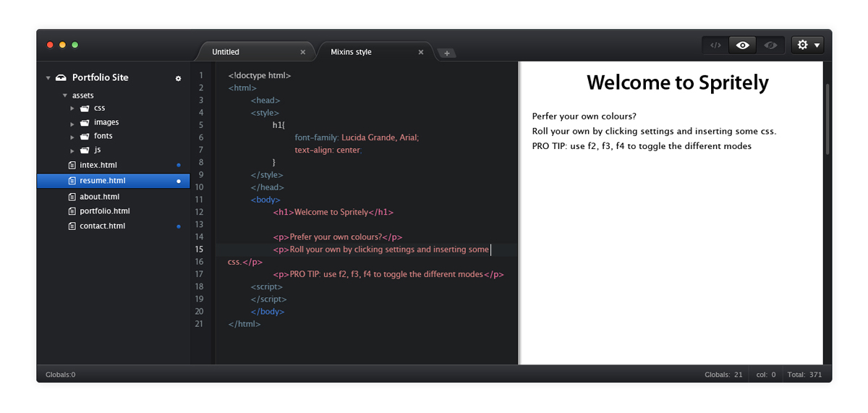The image size is (868, 413).
Task: Click the doctype html code line
Action: click(x=260, y=75)
